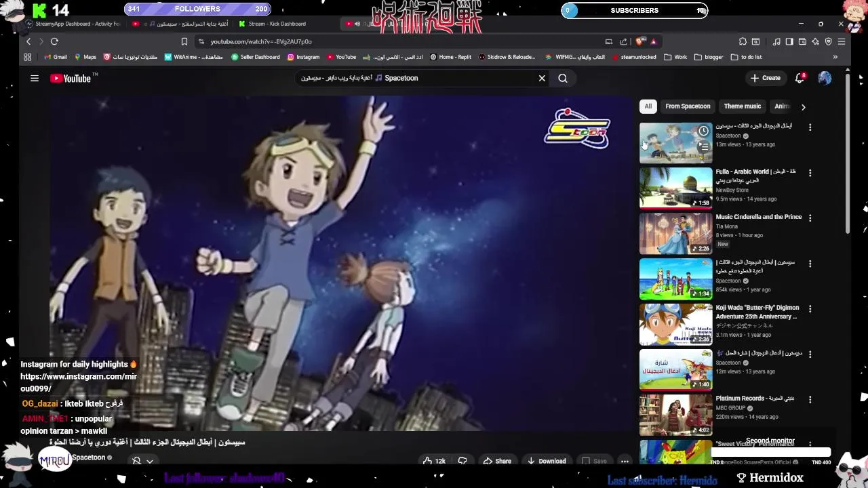Image resolution: width=868 pixels, height=488 pixels.
Task: Open more options for Koji Wada Butter-Fly video
Action: [810, 309]
